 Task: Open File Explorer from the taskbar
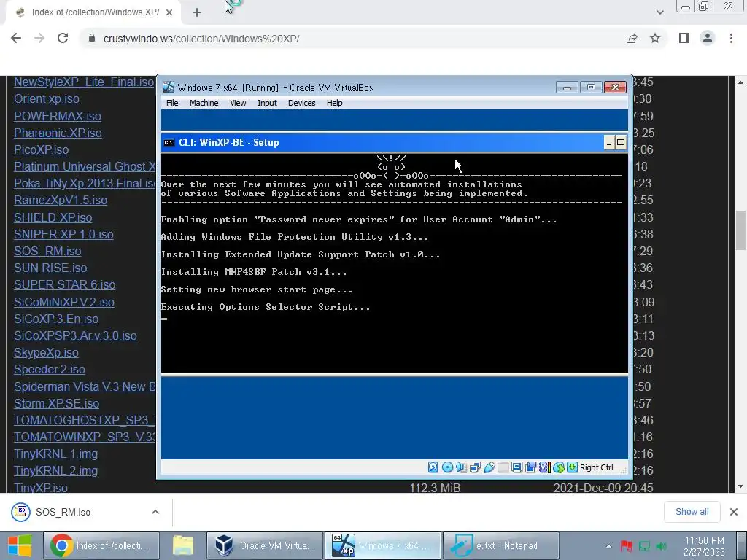point(183,545)
